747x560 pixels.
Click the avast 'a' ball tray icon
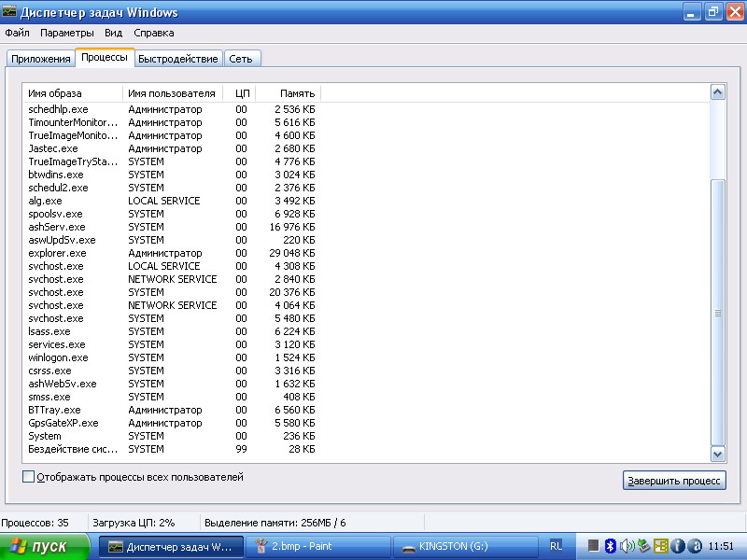pos(695,546)
